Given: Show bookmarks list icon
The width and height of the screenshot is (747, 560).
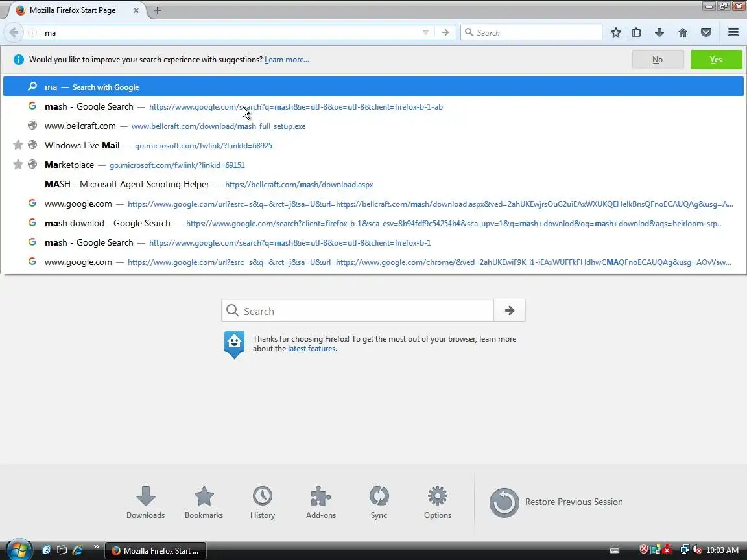Looking at the screenshot, I should coord(636,32).
